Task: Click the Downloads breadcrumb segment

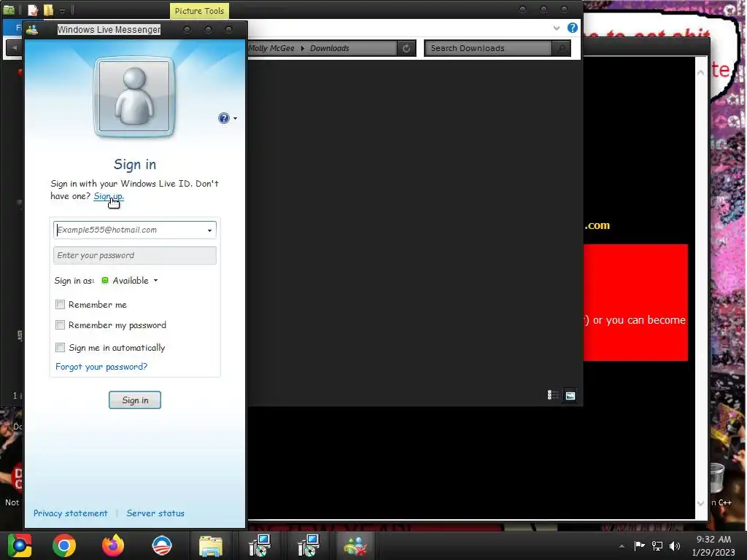Action: (x=330, y=48)
